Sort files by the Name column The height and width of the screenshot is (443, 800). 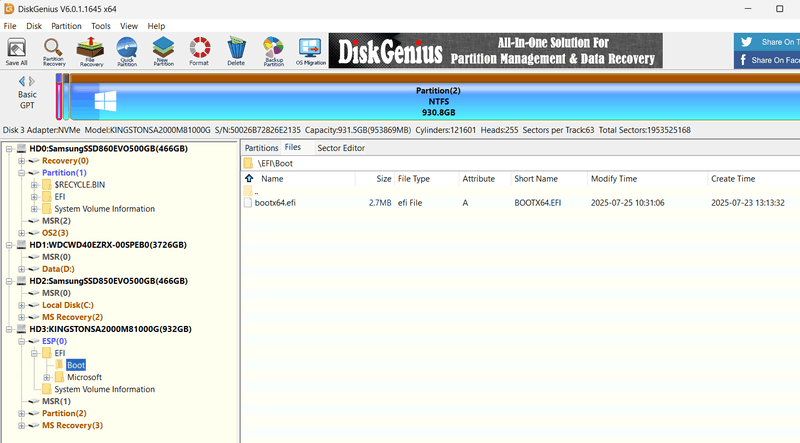(272, 179)
